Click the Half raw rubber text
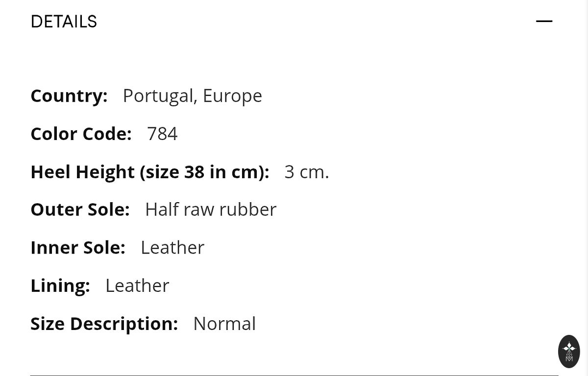The width and height of the screenshot is (588, 376). 211,210
